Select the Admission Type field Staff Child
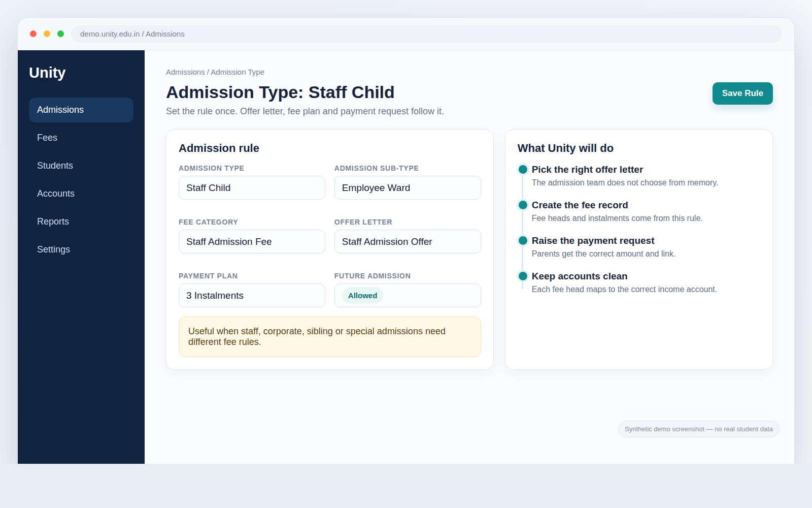The width and height of the screenshot is (812, 508). coord(252,188)
